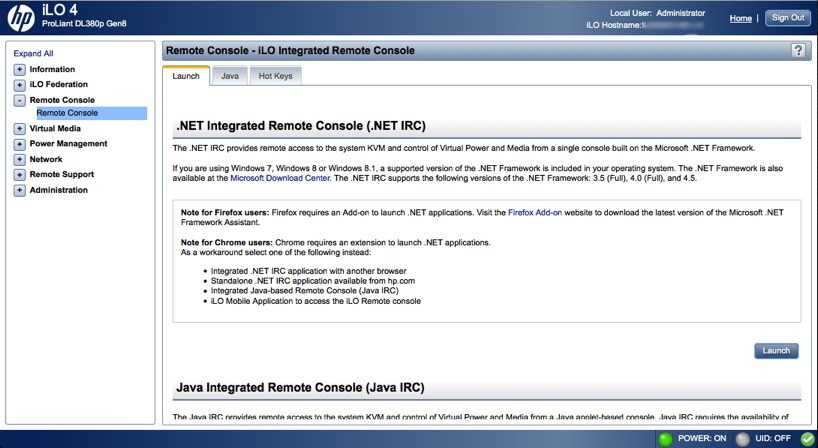Viewport: 818px width, 448px height.
Task: Expand the Administration tree node
Action: pyautogui.click(x=19, y=190)
